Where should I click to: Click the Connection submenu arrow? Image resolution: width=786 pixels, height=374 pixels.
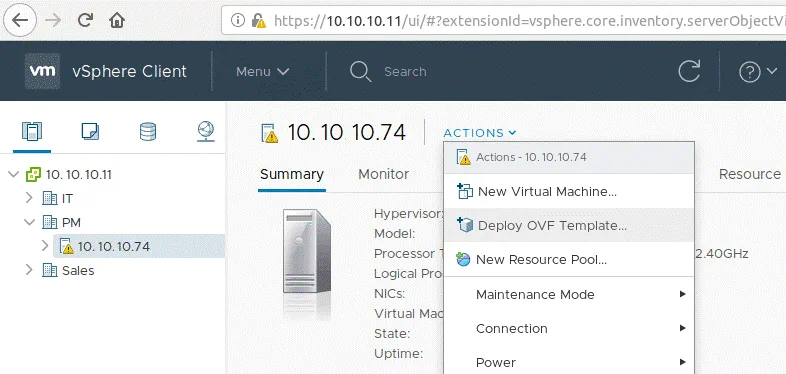point(682,328)
